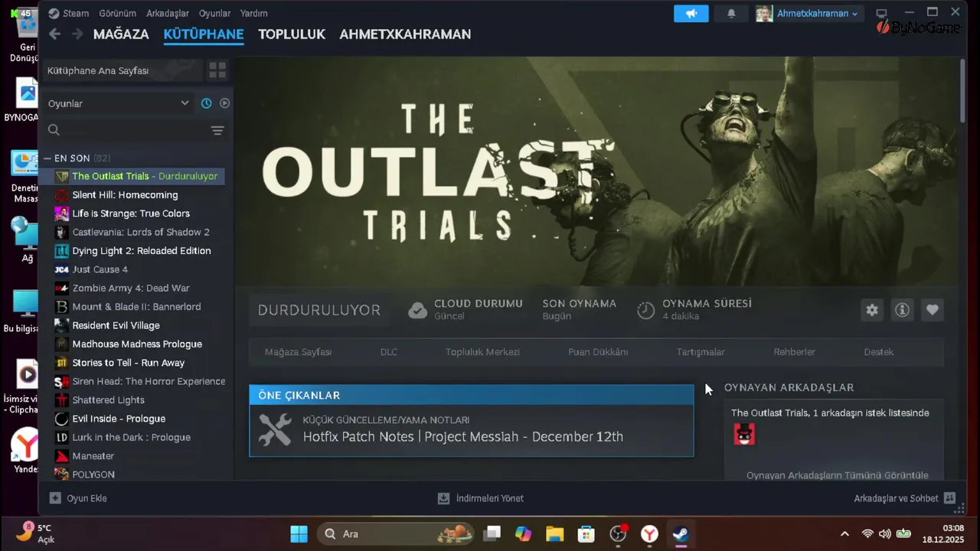Image resolution: width=980 pixels, height=551 pixels.
Task: Open File Explorer from taskbar
Action: 555,533
